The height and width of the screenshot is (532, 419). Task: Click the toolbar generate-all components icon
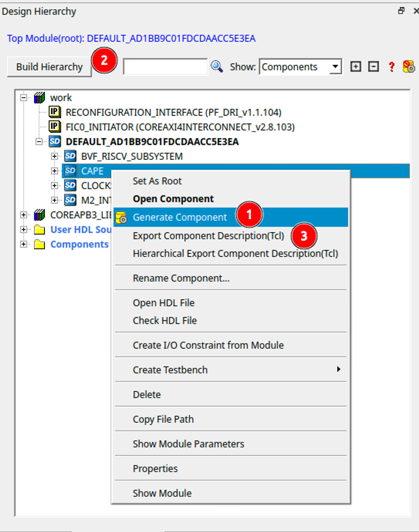coord(409,67)
